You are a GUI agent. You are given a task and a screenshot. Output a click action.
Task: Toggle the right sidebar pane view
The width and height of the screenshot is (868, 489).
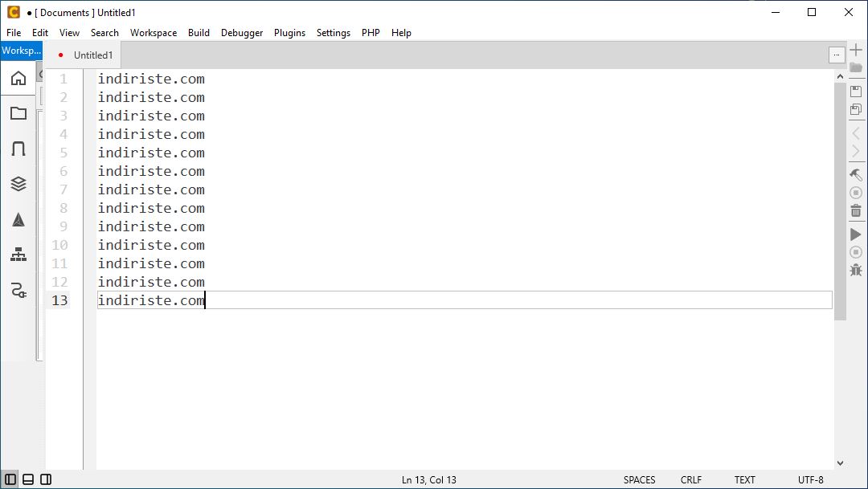click(x=46, y=479)
